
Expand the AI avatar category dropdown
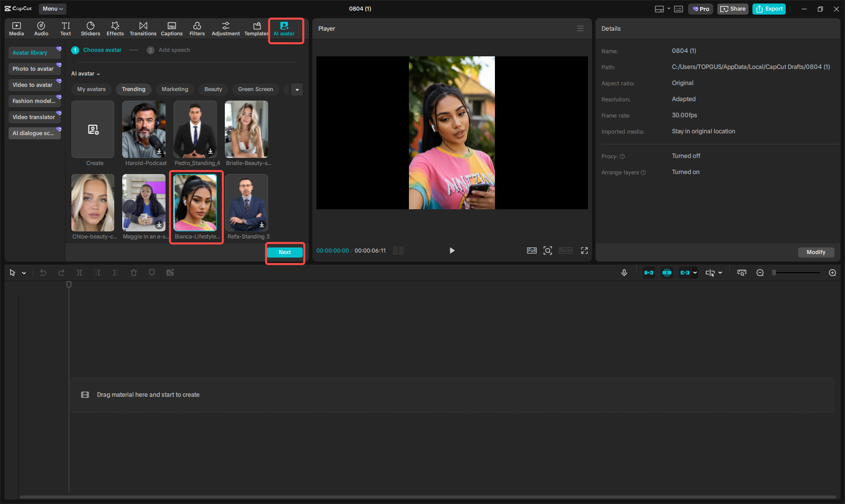pyautogui.click(x=297, y=89)
